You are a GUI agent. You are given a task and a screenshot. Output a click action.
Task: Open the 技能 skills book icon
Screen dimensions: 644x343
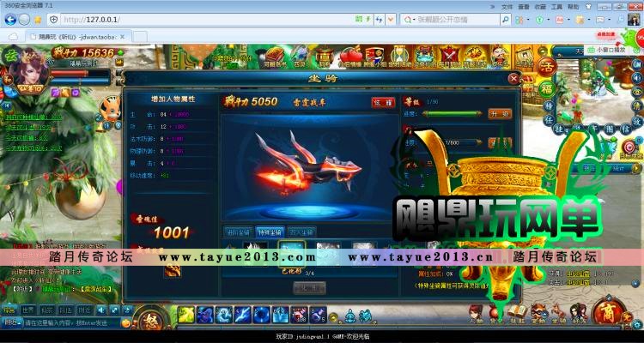click(518, 314)
